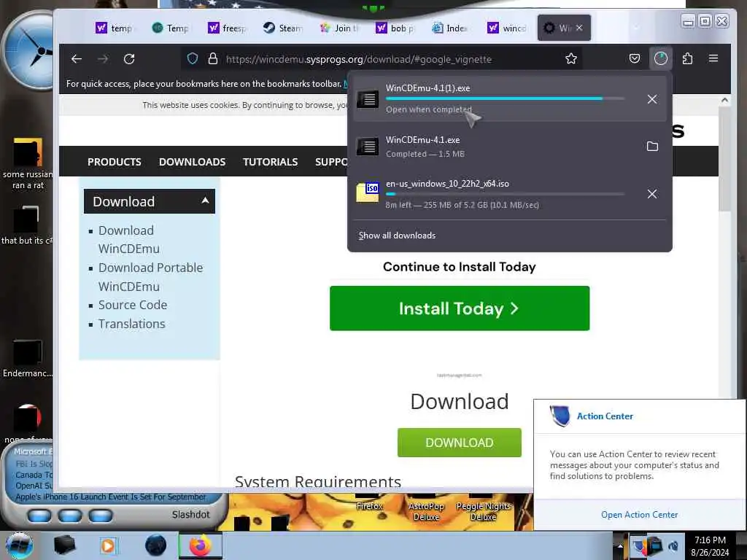Viewport: 747px width, 560px height.
Task: Open the Extensions puzzle-piece icon
Action: coord(687,58)
